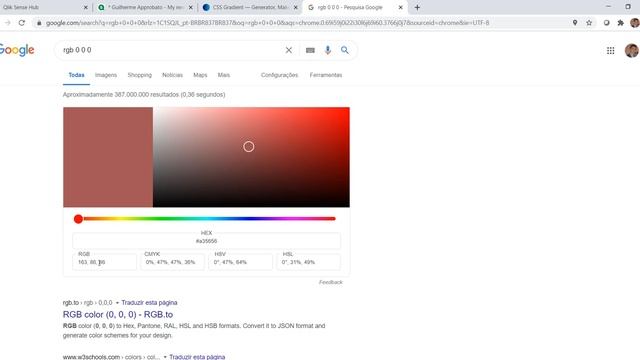Screen dimensions: 640x360
Task: Click the browser address bar URL
Action: pos(267,23)
